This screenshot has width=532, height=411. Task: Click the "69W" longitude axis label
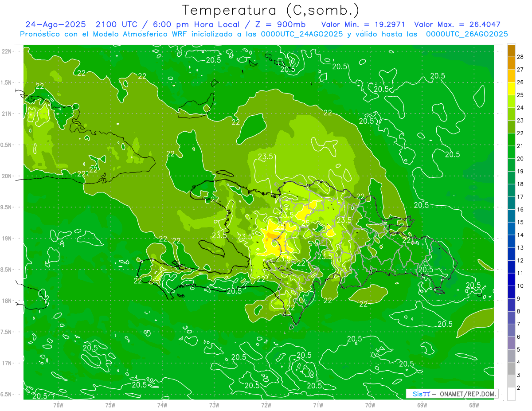(422, 405)
